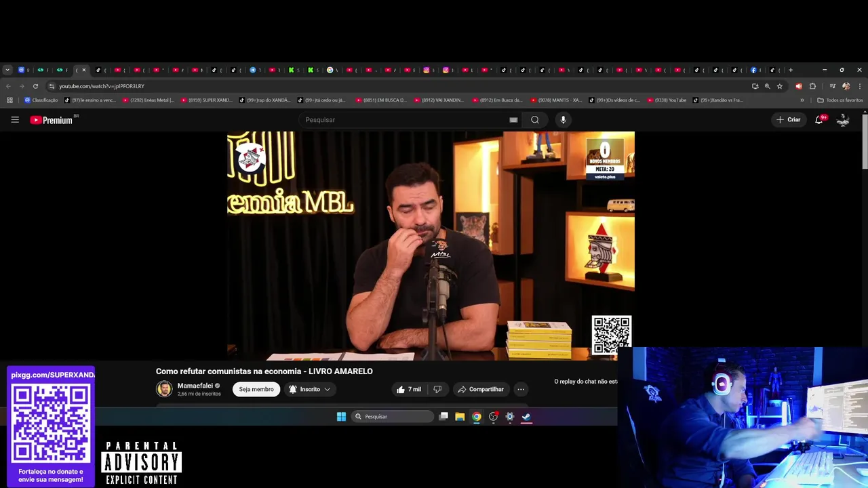
Task: Go back in Chrome browser history
Action: (8, 86)
